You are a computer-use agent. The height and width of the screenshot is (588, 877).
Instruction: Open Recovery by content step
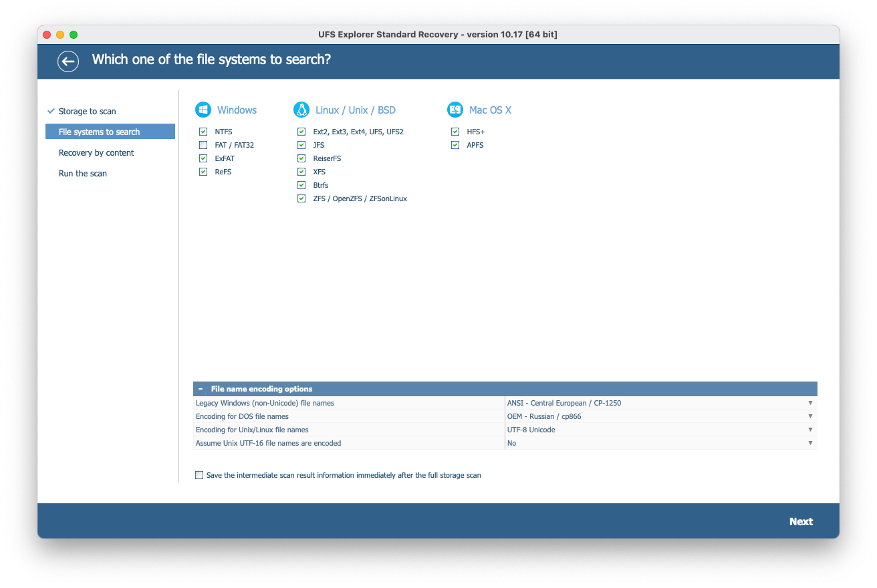[96, 152]
